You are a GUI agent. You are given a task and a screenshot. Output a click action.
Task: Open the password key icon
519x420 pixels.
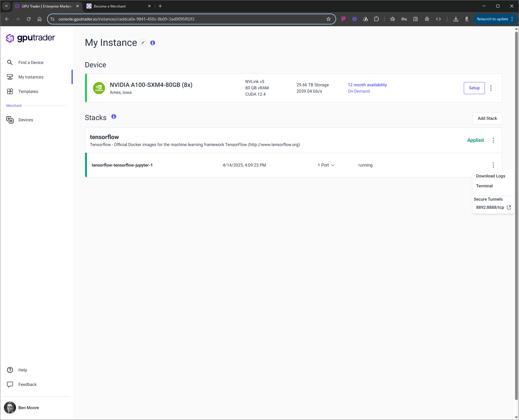(x=404, y=19)
